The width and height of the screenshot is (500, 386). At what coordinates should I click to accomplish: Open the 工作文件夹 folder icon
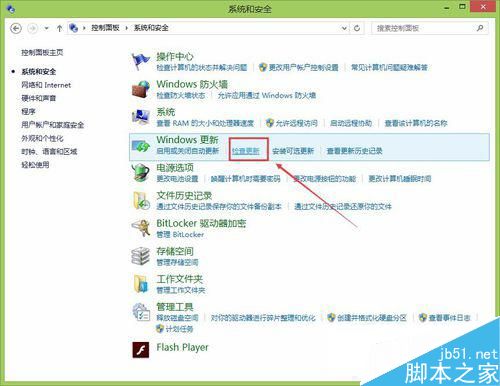141,284
